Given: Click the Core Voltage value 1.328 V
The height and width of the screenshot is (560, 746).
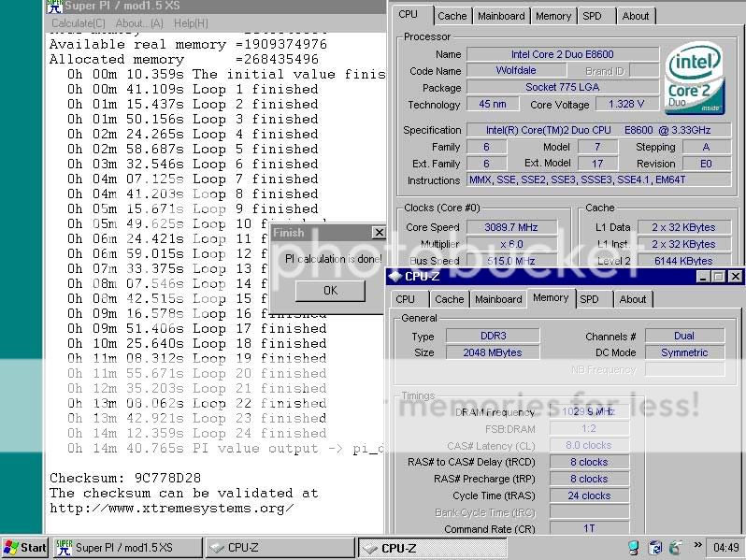Looking at the screenshot, I should (x=626, y=104).
